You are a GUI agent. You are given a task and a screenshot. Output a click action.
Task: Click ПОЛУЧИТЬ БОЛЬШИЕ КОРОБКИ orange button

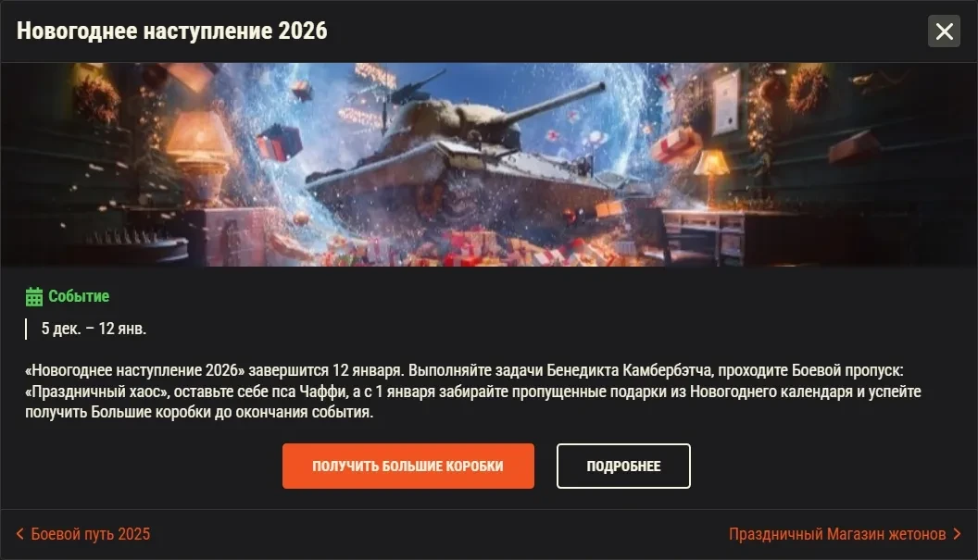pyautogui.click(x=407, y=466)
